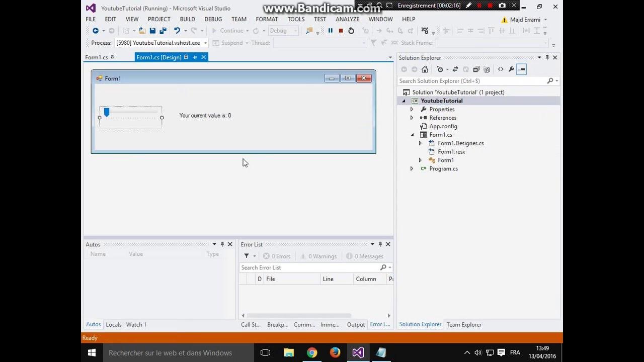Switch to the Watch 1 tab
The image size is (644, 362).
pyautogui.click(x=136, y=325)
